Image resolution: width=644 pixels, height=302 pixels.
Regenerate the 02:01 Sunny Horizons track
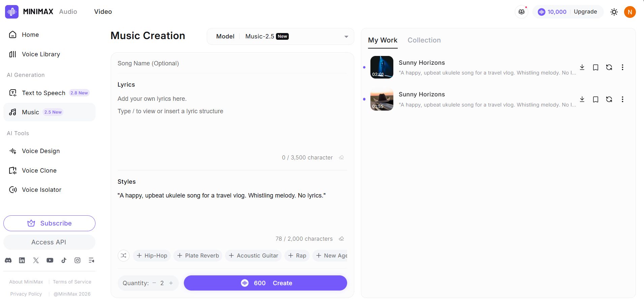click(609, 67)
